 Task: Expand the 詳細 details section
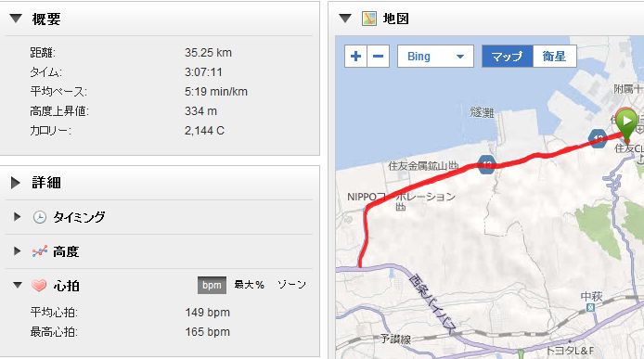[16, 183]
